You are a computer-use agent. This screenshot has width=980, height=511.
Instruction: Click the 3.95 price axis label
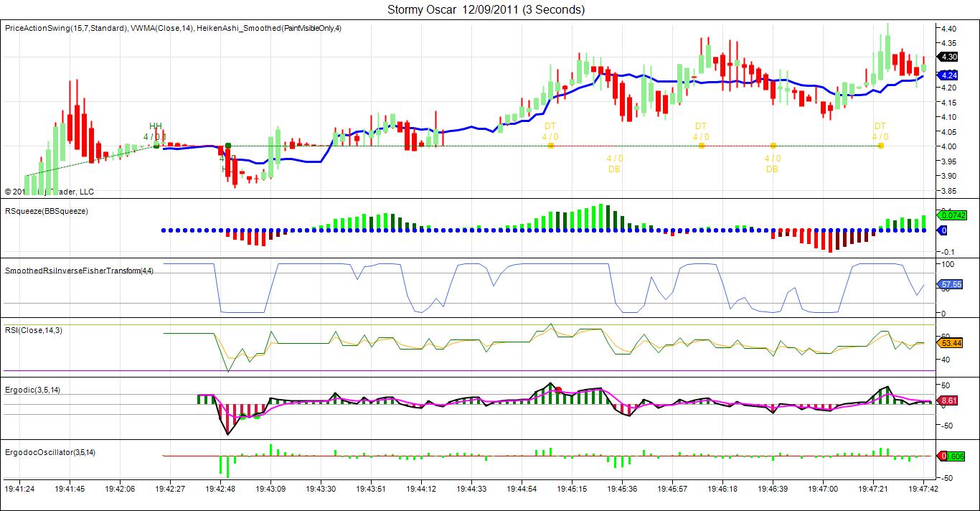coord(948,161)
